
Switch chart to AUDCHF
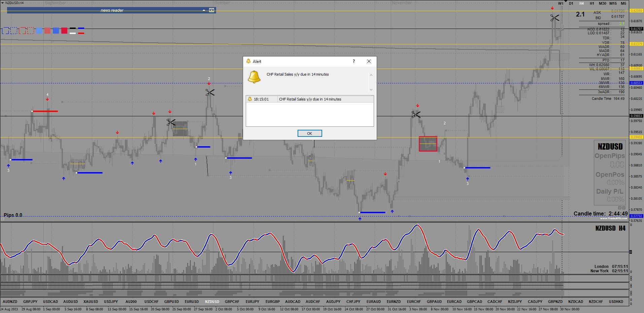313,302
